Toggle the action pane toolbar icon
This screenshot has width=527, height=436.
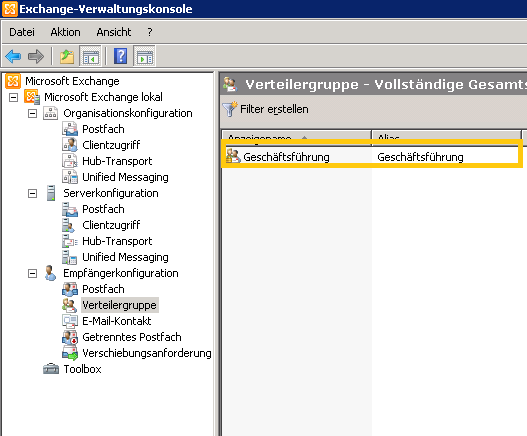pos(145,56)
